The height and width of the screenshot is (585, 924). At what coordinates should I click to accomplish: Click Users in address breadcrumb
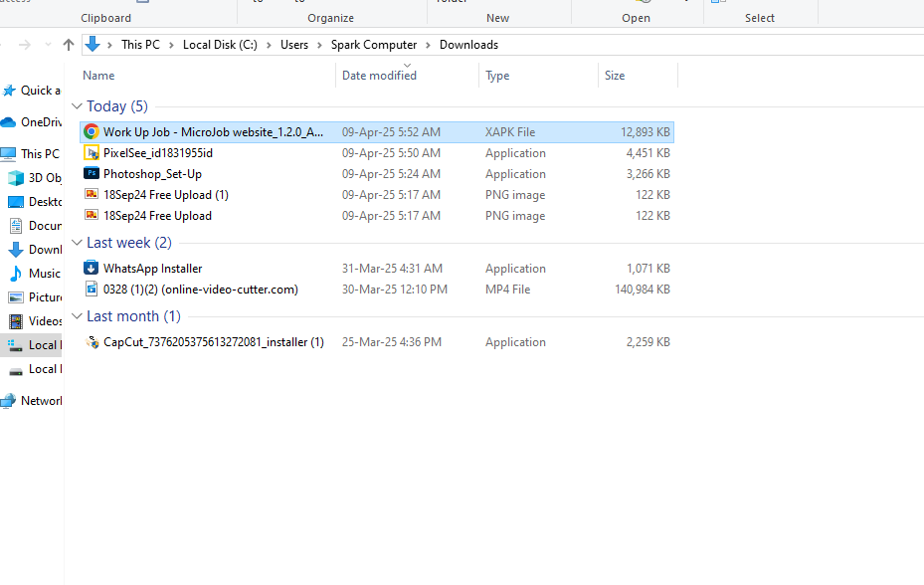(x=294, y=44)
